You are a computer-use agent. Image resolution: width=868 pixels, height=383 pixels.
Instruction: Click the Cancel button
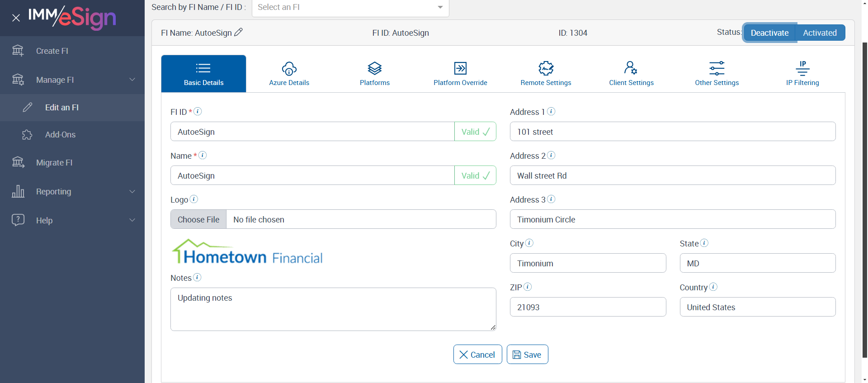[x=477, y=355]
